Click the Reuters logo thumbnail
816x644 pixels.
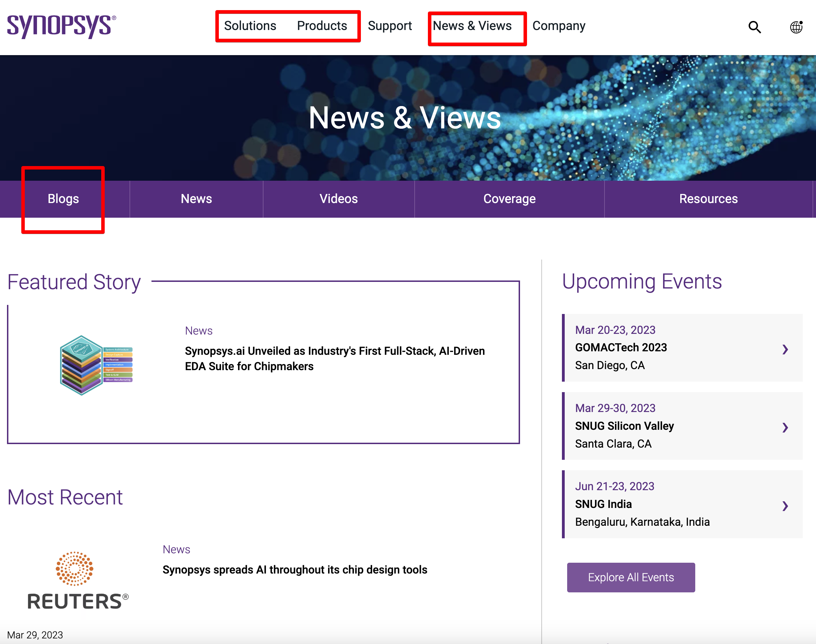pyautogui.click(x=78, y=581)
